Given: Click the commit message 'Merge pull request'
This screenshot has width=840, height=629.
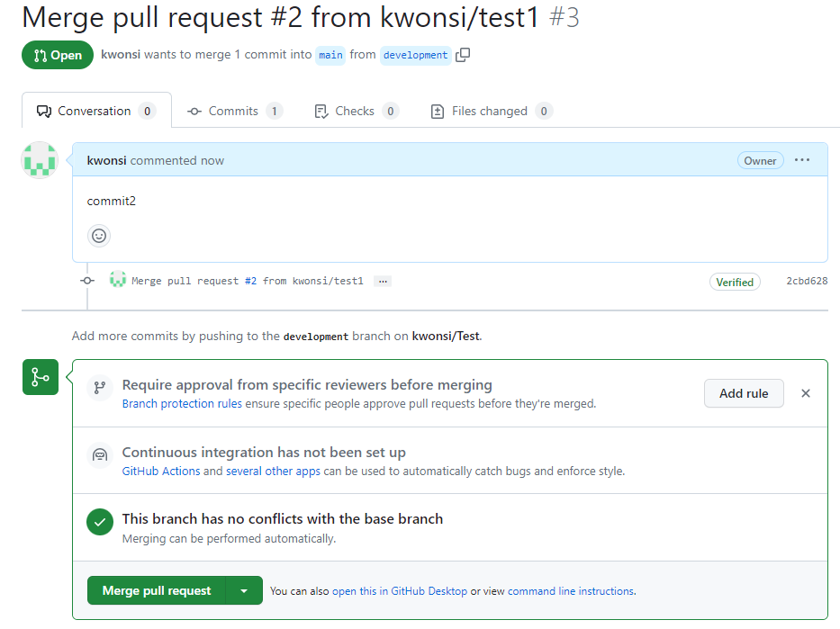Looking at the screenshot, I should coord(185,281).
